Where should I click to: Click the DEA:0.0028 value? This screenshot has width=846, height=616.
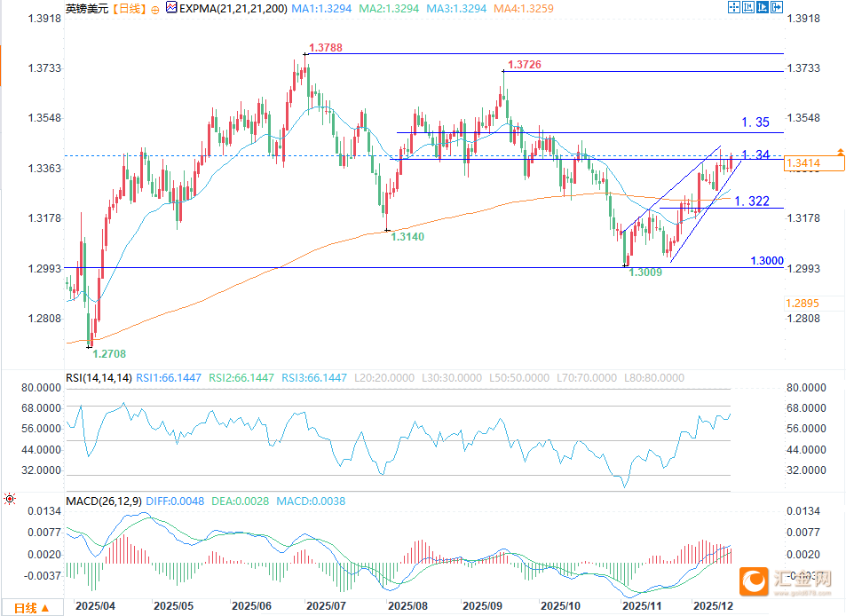[240, 501]
